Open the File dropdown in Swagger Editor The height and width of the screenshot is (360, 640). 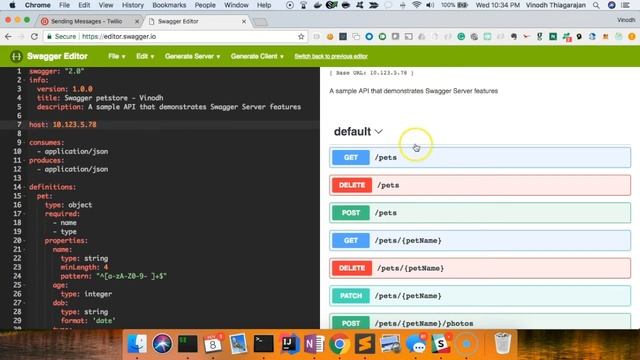click(117, 56)
